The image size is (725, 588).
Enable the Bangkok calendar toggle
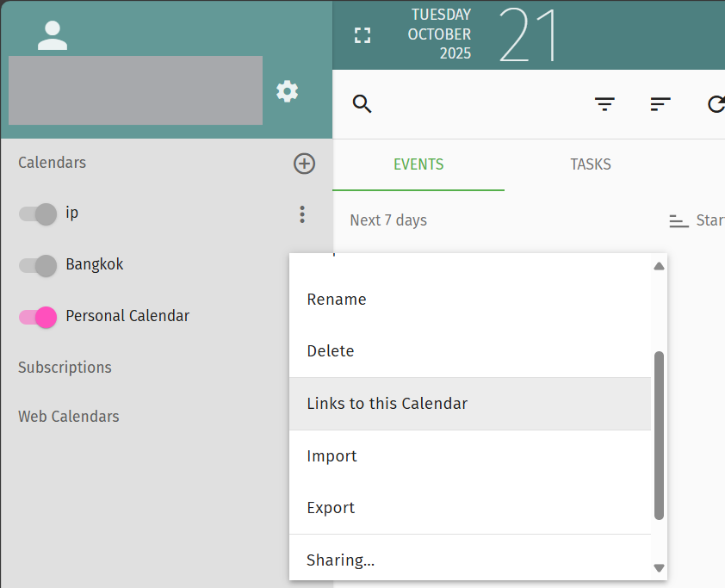[38, 265]
